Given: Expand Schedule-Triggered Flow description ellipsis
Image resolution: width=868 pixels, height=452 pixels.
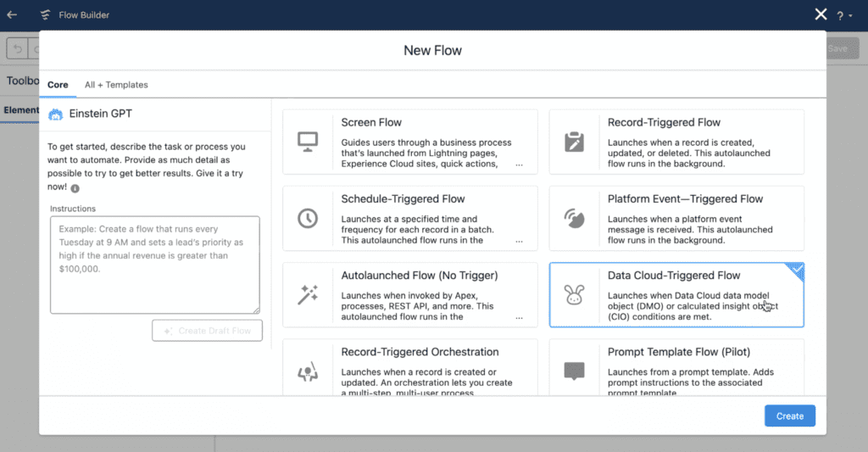Looking at the screenshot, I should (x=519, y=241).
